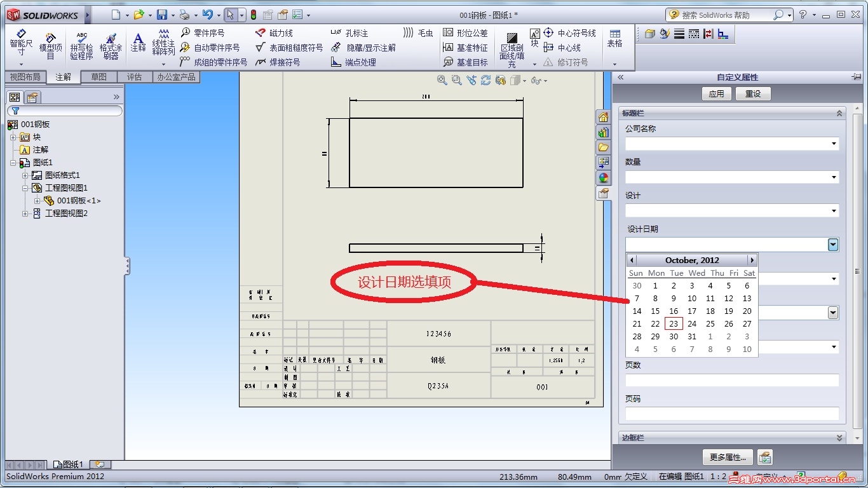Click the 应用 apply button
The width and height of the screenshot is (868, 488).
(x=717, y=93)
